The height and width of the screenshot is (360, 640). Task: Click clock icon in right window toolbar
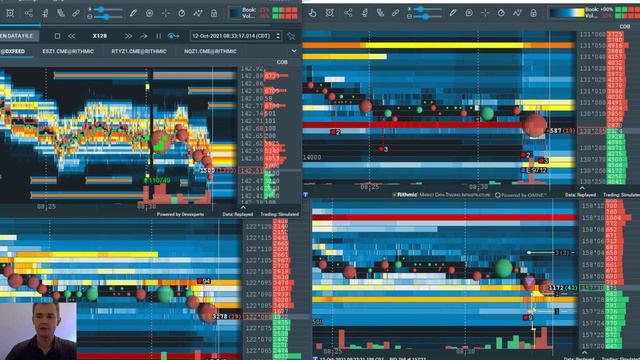pos(501,13)
